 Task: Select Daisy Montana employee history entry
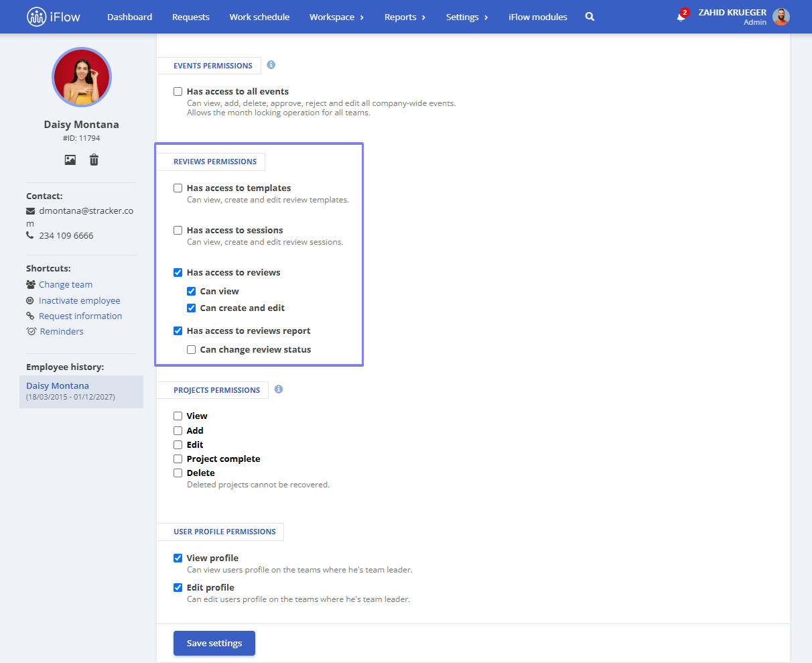[81, 391]
